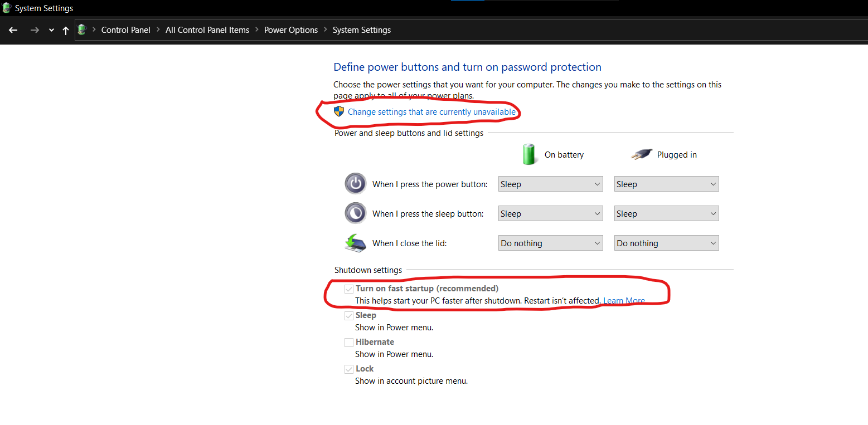Toggle the Sleep power menu checkbox

pyautogui.click(x=349, y=315)
